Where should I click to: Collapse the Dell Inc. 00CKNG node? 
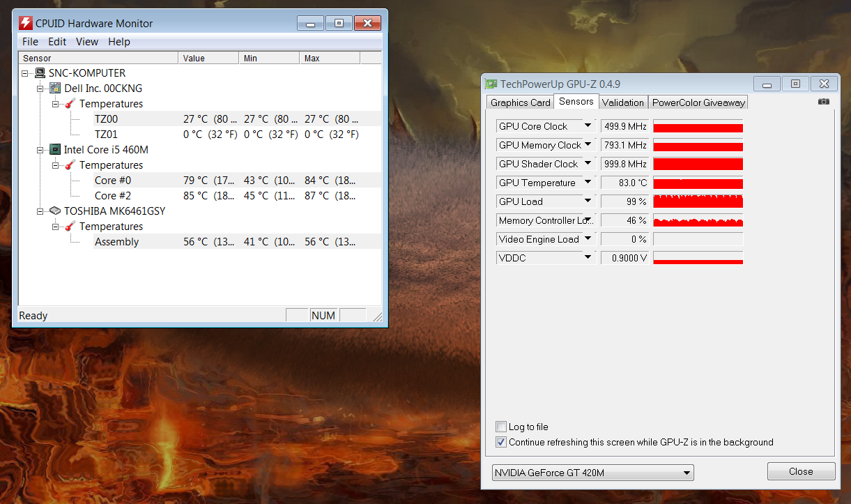[40, 89]
